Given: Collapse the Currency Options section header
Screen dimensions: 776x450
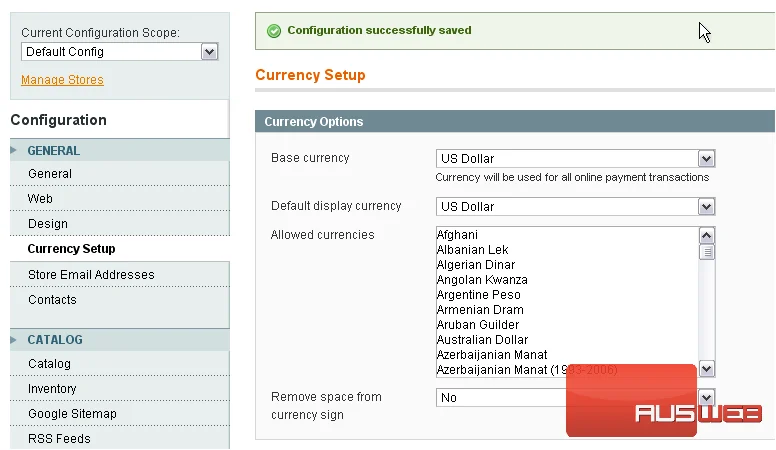Looking at the screenshot, I should (515, 121).
